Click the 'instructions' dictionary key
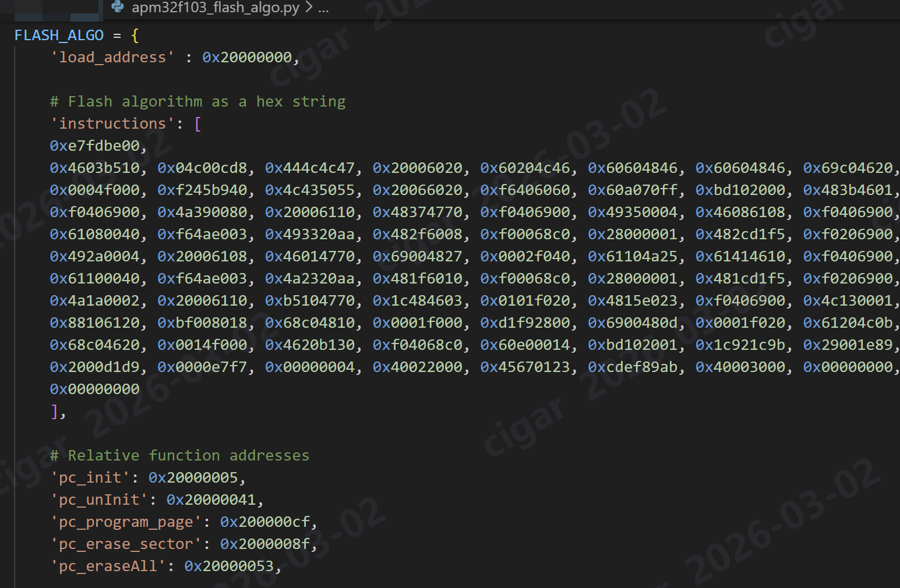 click(x=112, y=124)
